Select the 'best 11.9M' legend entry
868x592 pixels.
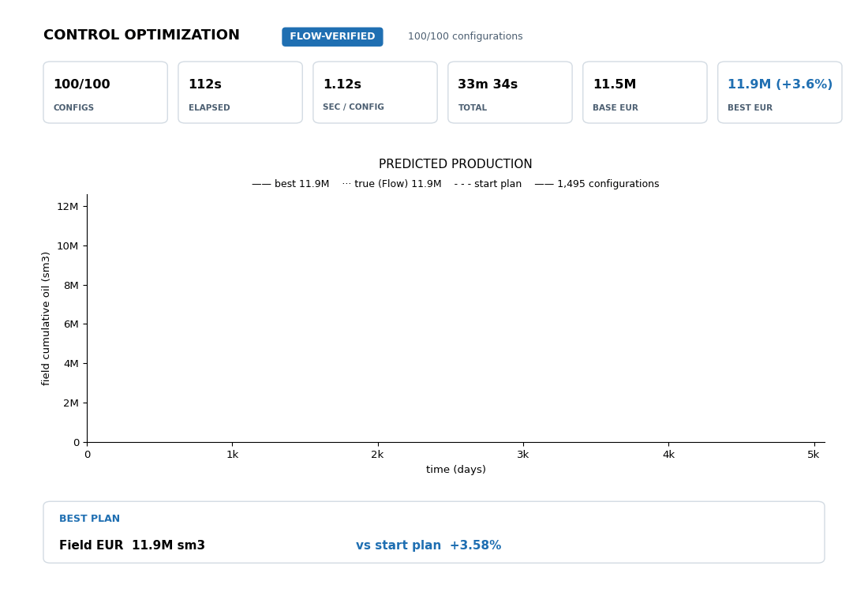point(290,184)
